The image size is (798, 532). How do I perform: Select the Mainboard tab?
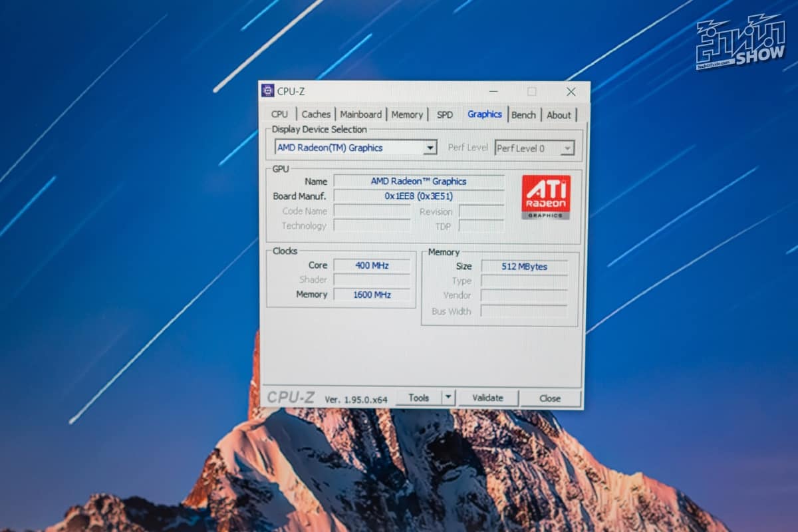[x=361, y=114]
